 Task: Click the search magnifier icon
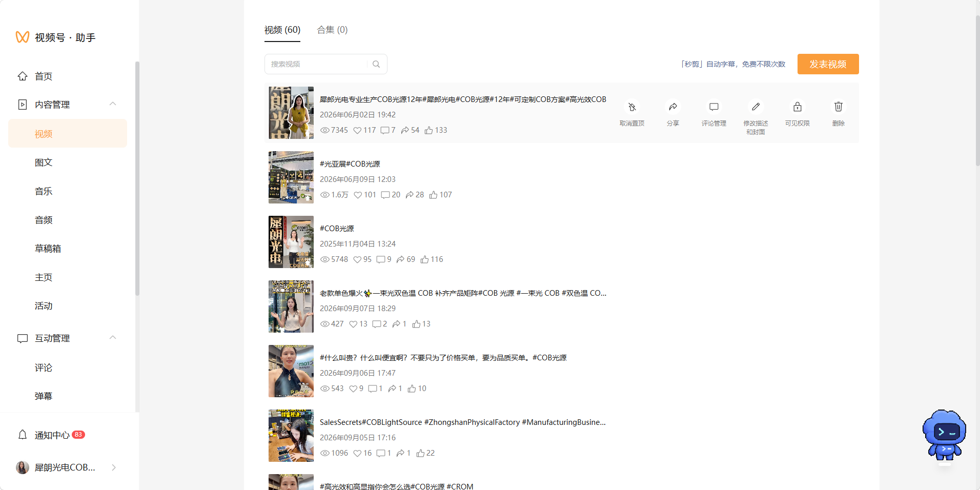click(x=376, y=64)
